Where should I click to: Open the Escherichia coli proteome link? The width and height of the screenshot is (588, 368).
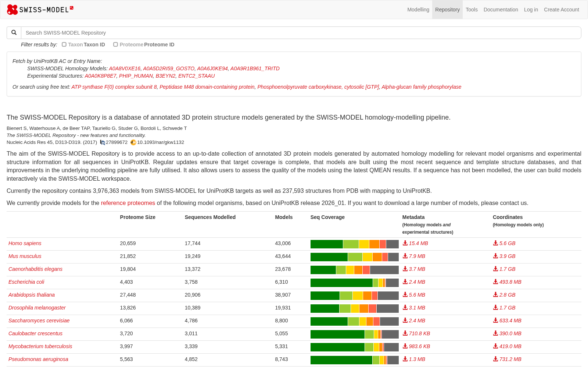pos(26,282)
